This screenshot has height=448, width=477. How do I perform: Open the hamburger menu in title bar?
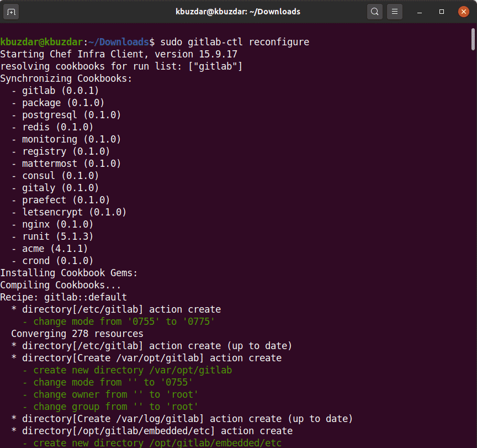[394, 12]
